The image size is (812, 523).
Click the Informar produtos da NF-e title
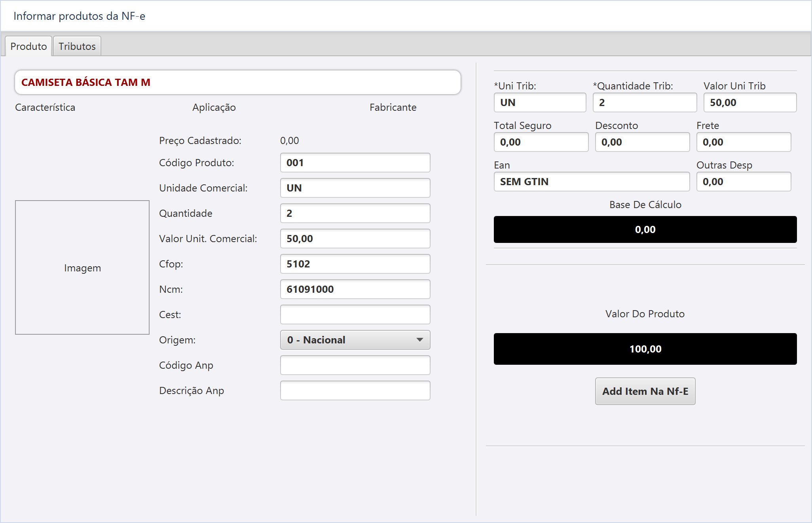pyautogui.click(x=79, y=16)
